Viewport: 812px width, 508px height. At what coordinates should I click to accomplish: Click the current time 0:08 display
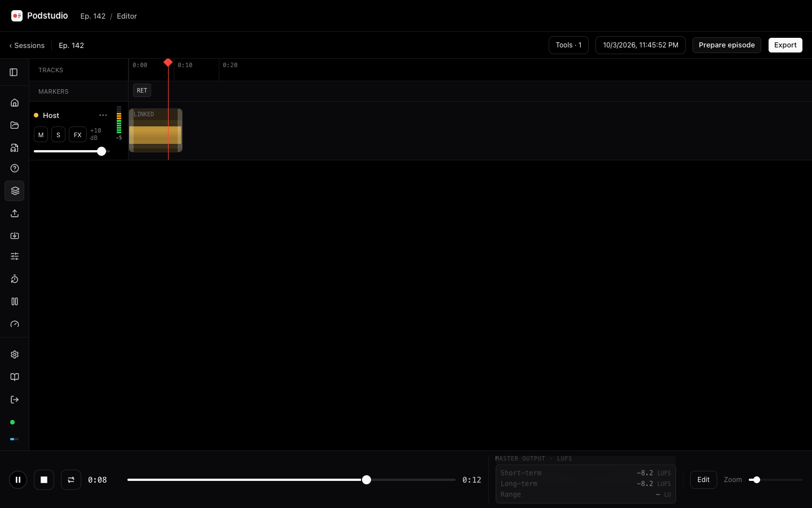click(98, 480)
